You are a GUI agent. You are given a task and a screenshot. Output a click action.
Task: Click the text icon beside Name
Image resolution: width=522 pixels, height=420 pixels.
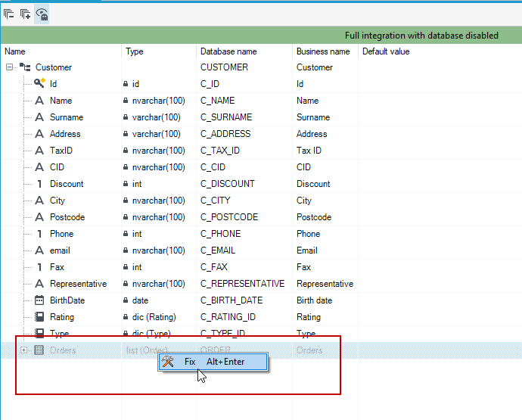[39, 100]
